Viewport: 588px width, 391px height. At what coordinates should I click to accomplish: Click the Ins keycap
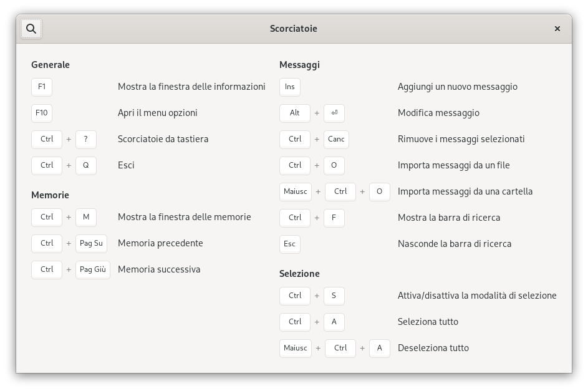290,87
